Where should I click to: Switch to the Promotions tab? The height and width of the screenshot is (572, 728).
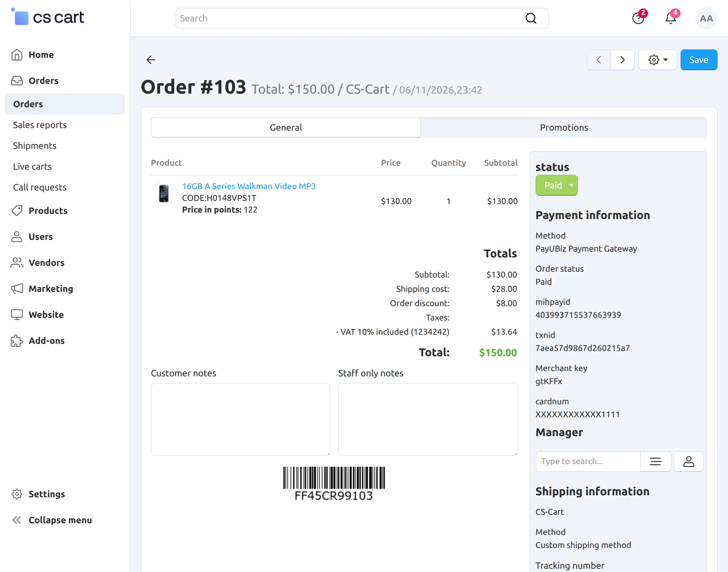pyautogui.click(x=564, y=128)
